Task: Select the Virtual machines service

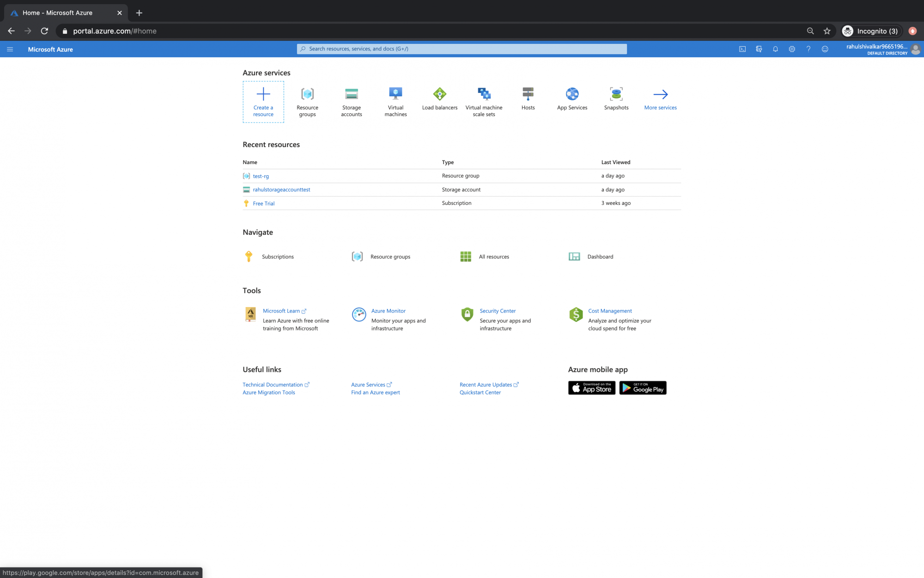Action: pyautogui.click(x=395, y=99)
